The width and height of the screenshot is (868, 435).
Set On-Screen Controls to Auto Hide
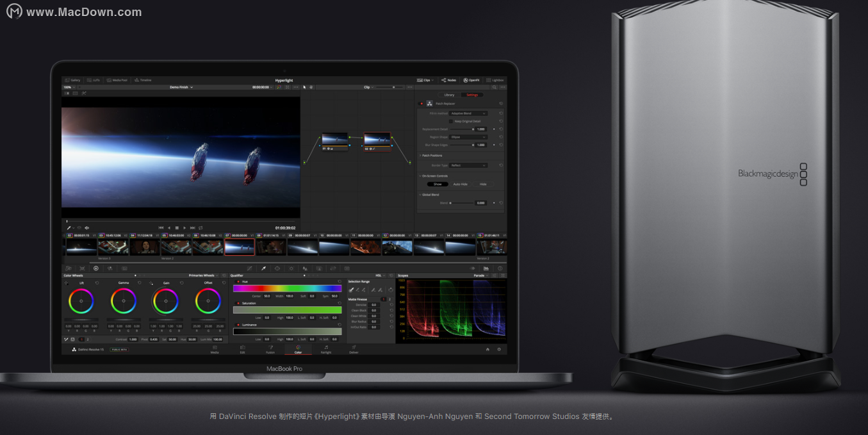coord(460,184)
